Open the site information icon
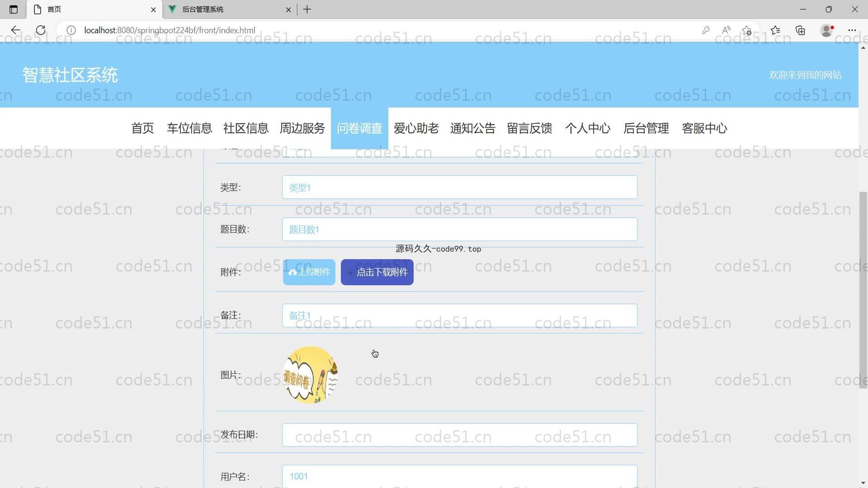 [71, 30]
